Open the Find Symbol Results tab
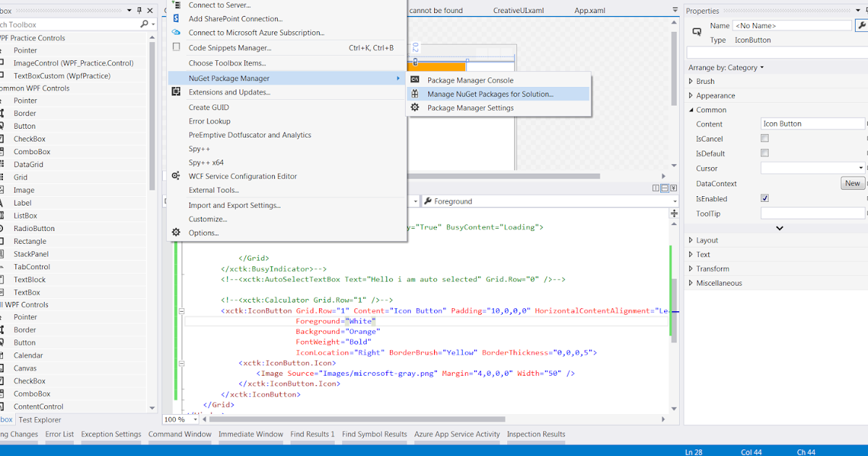This screenshot has width=868, height=456. point(375,434)
